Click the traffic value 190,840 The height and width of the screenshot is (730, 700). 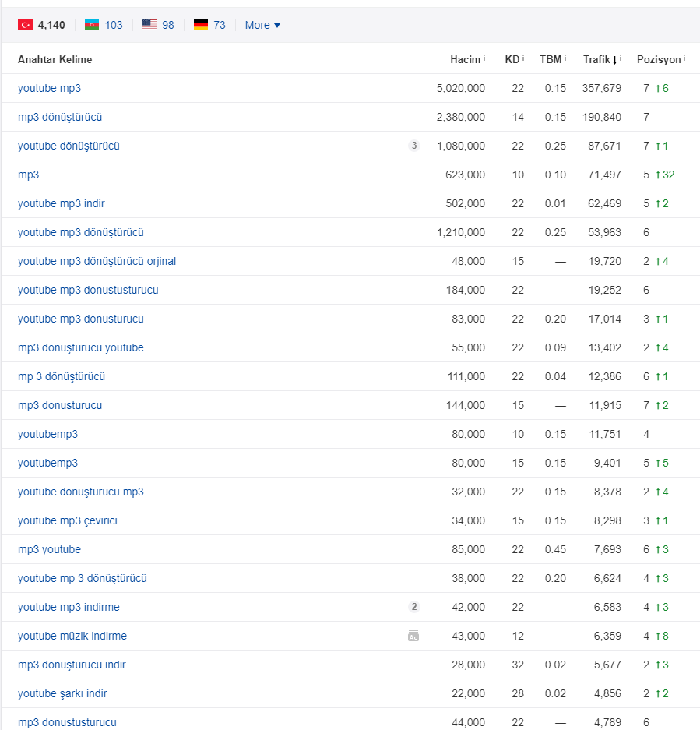(x=601, y=117)
